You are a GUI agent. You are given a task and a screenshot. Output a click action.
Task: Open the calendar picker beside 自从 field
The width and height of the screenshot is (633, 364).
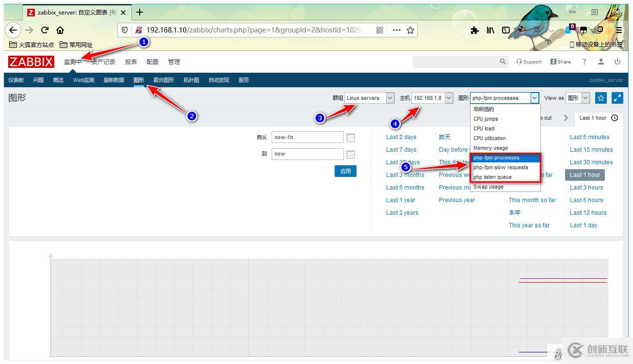(x=351, y=137)
